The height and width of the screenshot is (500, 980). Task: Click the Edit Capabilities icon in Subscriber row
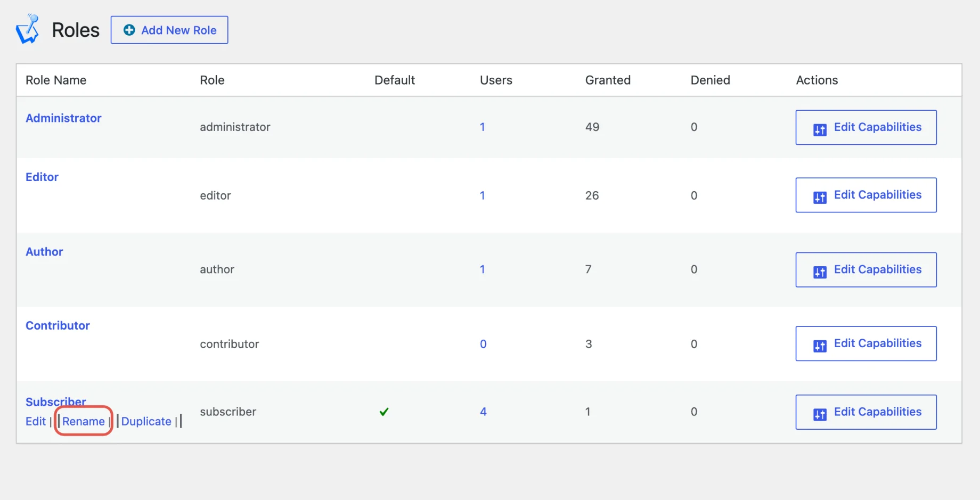tap(820, 414)
